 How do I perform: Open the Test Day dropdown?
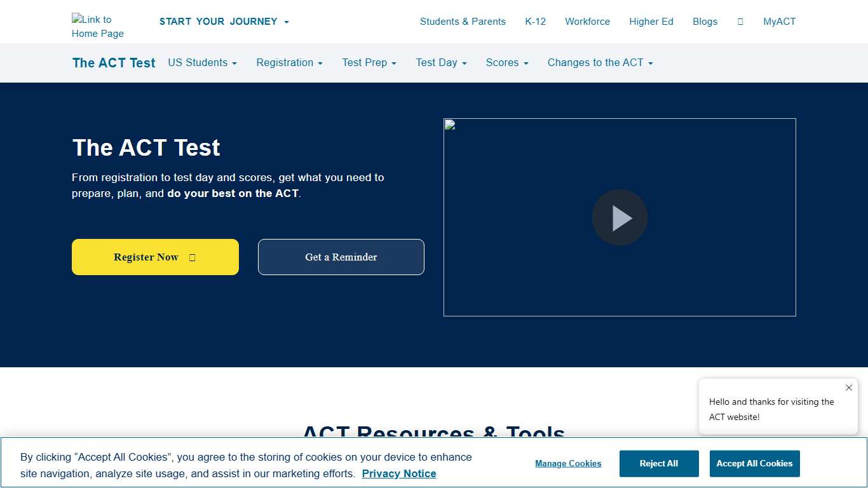tap(441, 62)
